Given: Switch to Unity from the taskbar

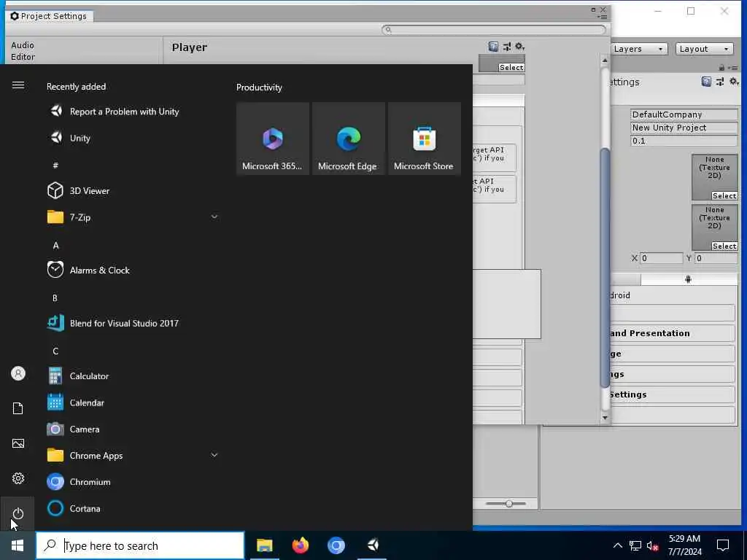Looking at the screenshot, I should (x=373, y=545).
